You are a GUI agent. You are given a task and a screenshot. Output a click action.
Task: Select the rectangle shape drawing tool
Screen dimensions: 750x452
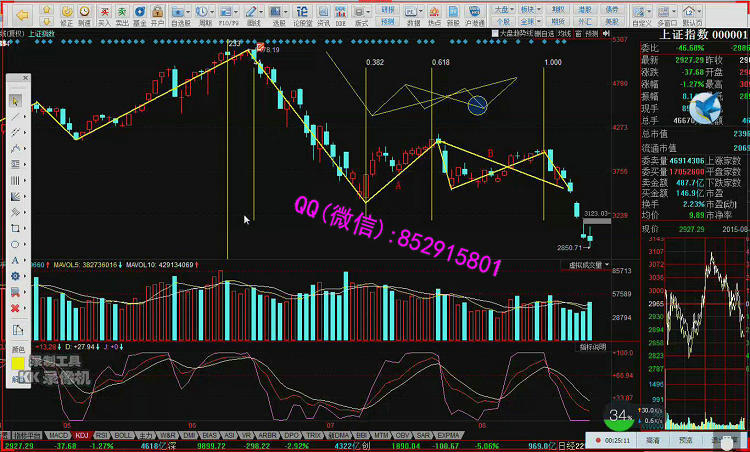[15, 227]
